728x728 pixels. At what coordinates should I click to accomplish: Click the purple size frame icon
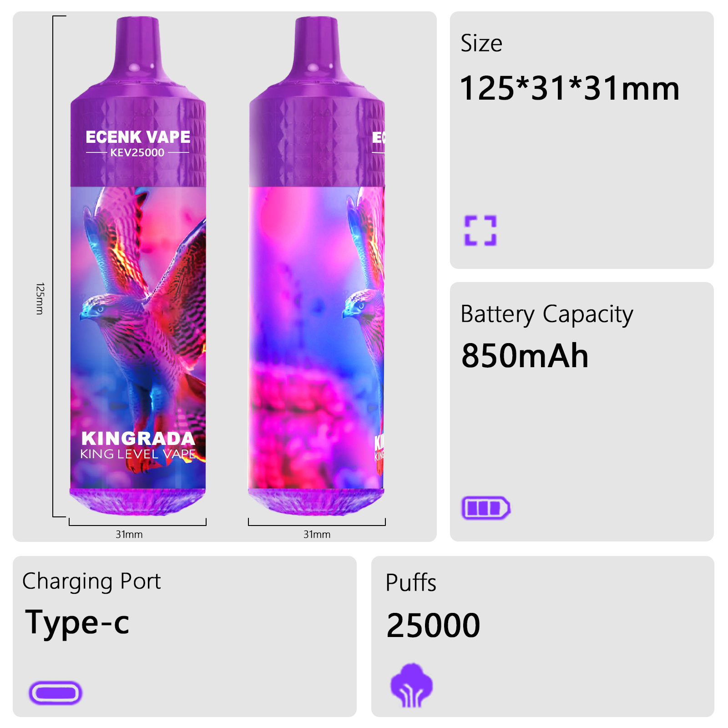[x=480, y=230]
